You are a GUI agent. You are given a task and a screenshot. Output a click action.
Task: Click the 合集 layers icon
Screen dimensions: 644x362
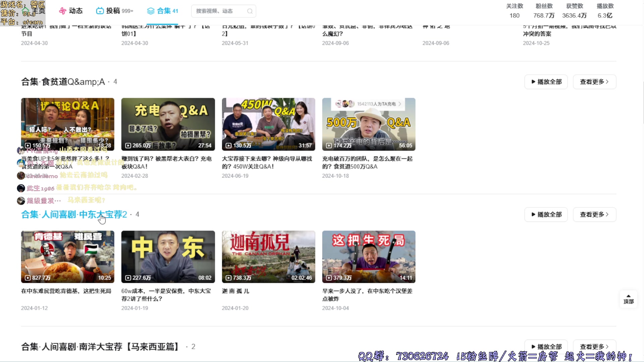(151, 11)
